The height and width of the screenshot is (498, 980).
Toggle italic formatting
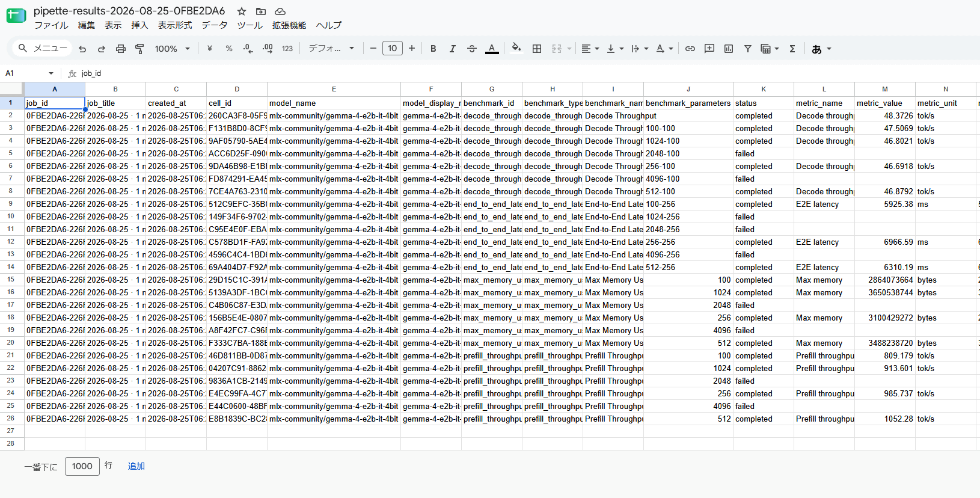452,49
